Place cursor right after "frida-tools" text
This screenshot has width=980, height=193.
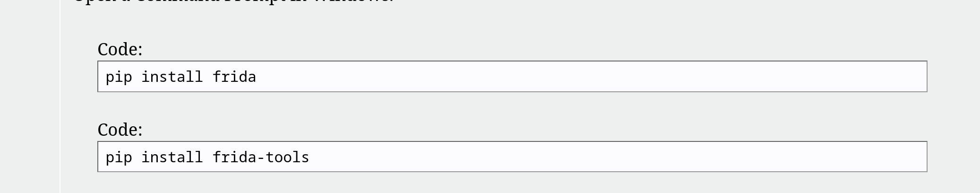pos(310,157)
